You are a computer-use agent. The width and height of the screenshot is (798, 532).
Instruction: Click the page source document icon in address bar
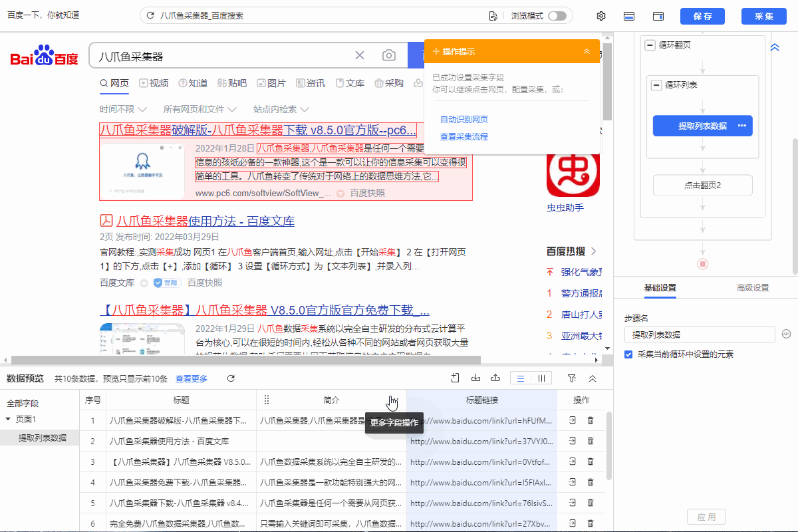click(x=493, y=16)
